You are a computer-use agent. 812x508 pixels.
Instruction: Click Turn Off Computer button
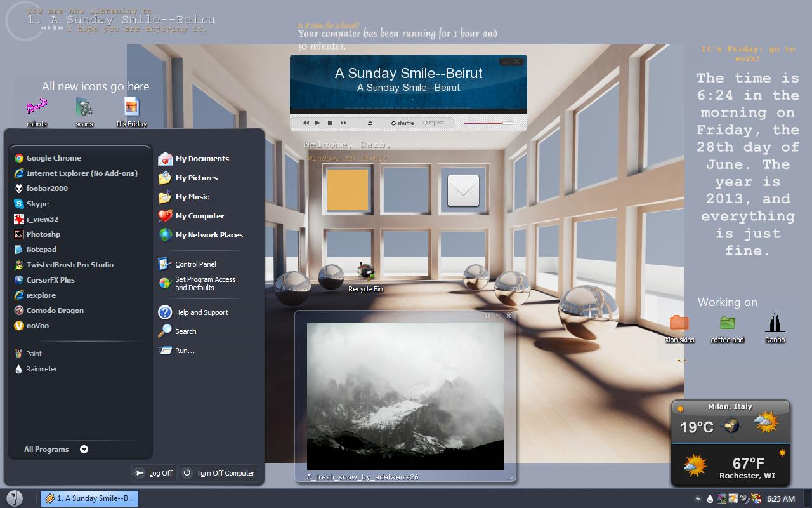tap(219, 473)
